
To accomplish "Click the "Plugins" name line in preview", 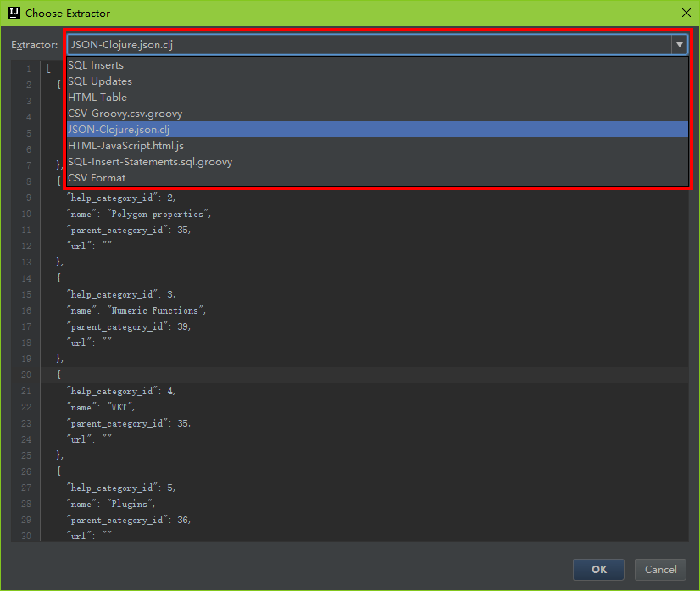I will [x=114, y=505].
